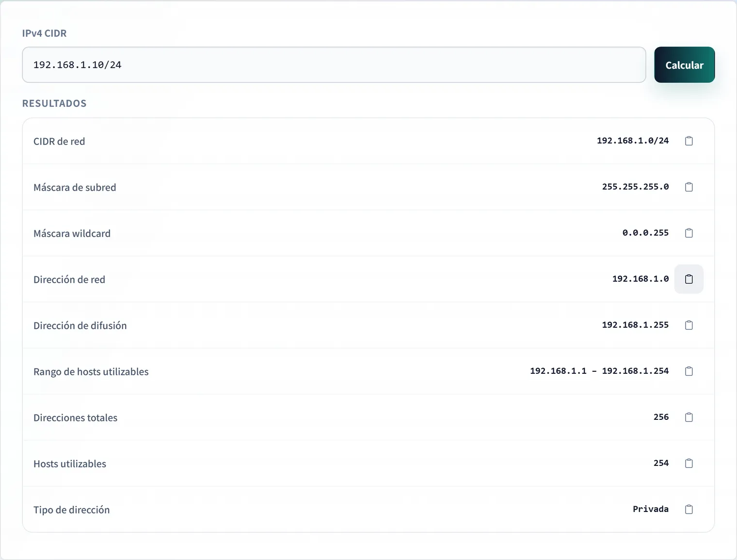Copy the Máscara wildcard value
737x560 pixels.
click(x=689, y=233)
